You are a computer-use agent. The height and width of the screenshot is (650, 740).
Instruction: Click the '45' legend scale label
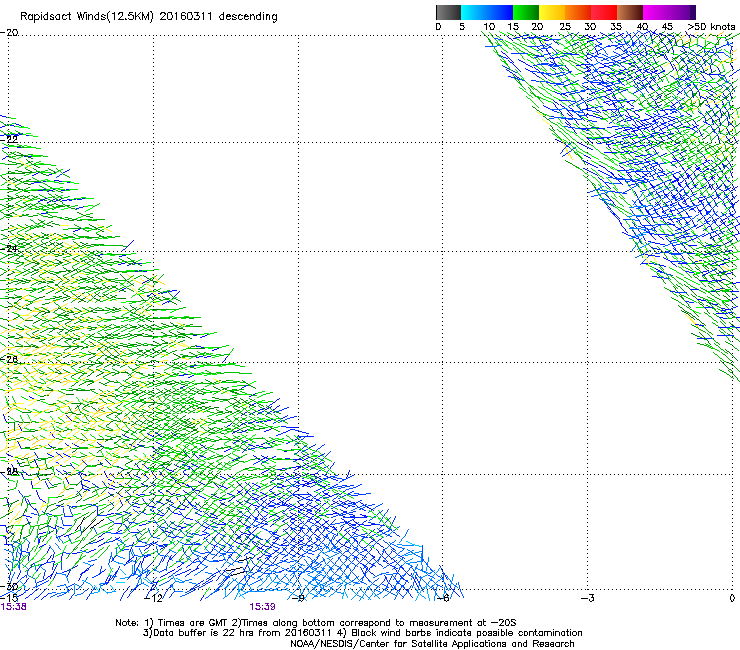[x=667, y=27]
